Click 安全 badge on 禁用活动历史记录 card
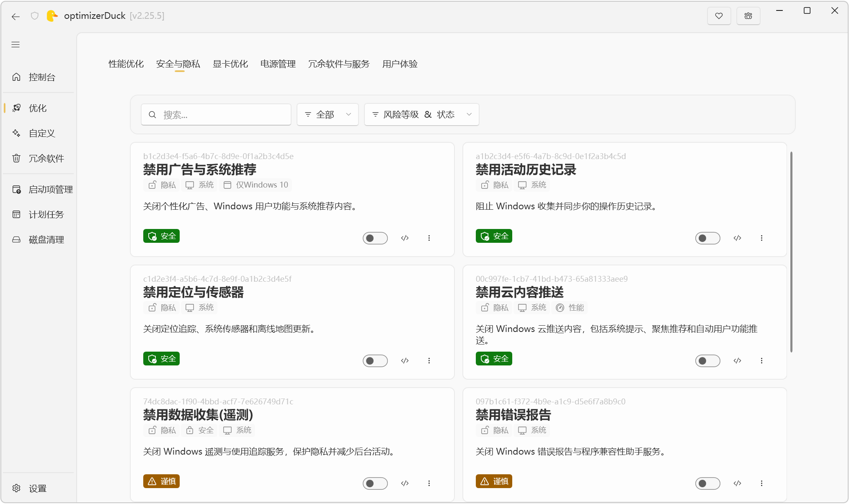 494,236
